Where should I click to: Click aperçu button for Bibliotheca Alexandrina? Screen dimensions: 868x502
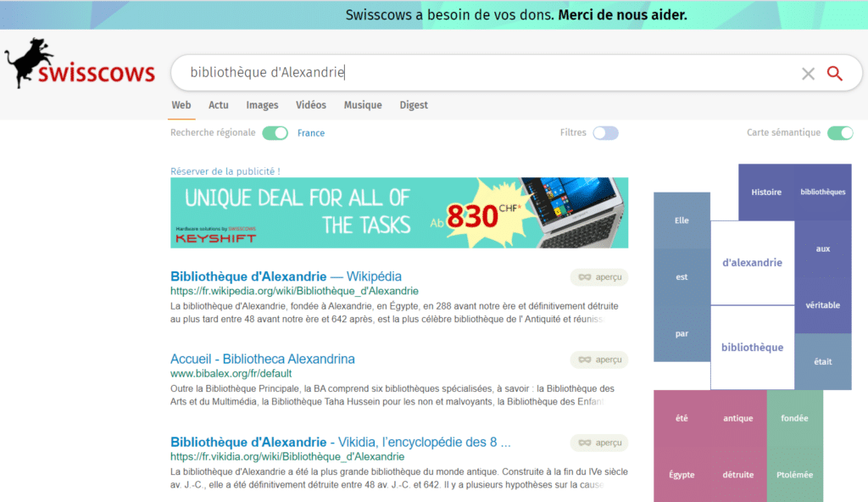(x=599, y=360)
